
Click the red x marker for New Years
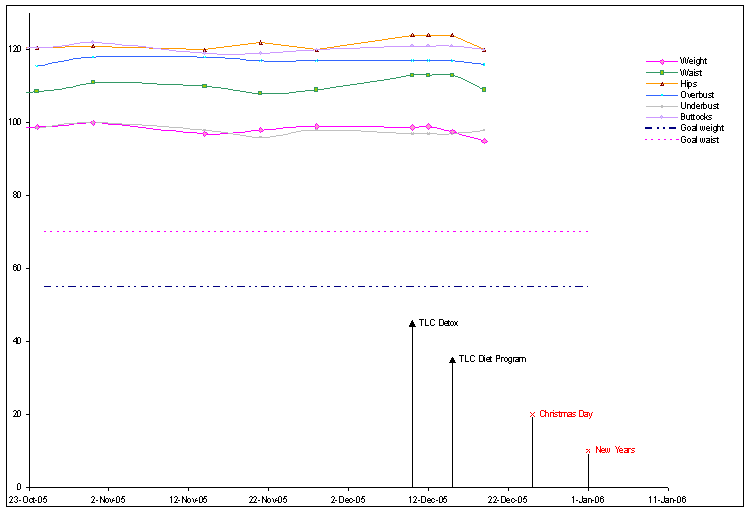588,450
